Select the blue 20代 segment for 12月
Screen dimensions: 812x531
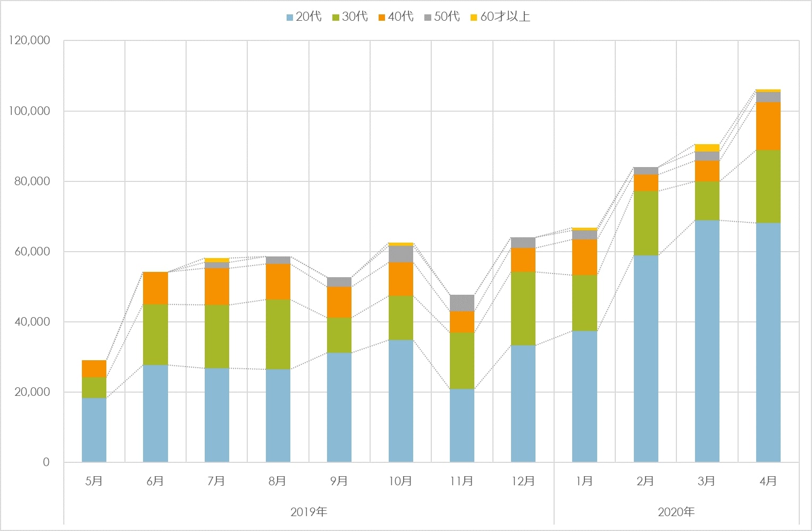click(x=523, y=403)
